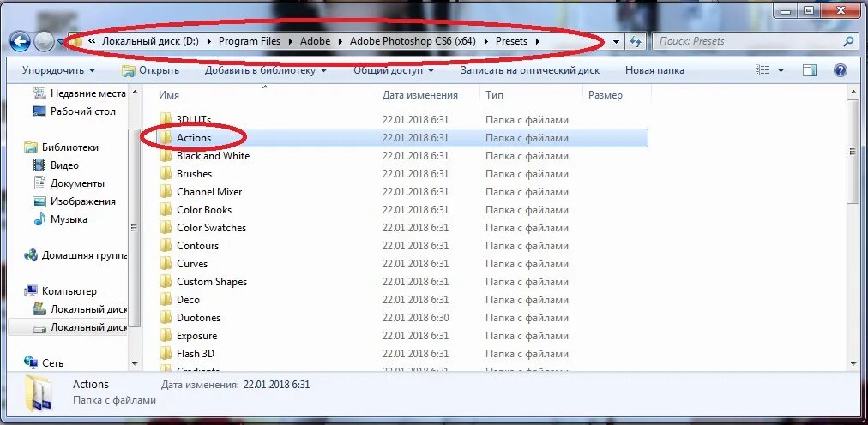Select the Color Swatches folder
This screenshot has height=425, width=868.
pos(211,228)
